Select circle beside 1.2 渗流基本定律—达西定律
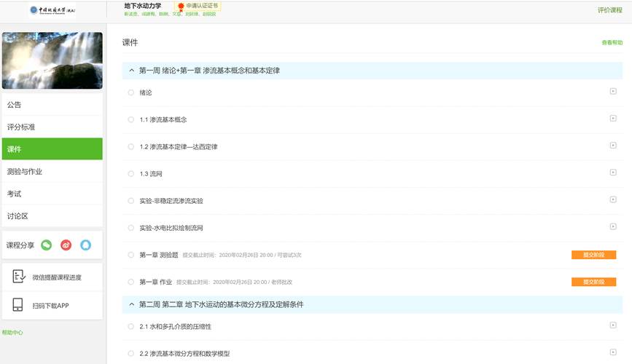Image resolution: width=632 pixels, height=364 pixels. [x=131, y=146]
